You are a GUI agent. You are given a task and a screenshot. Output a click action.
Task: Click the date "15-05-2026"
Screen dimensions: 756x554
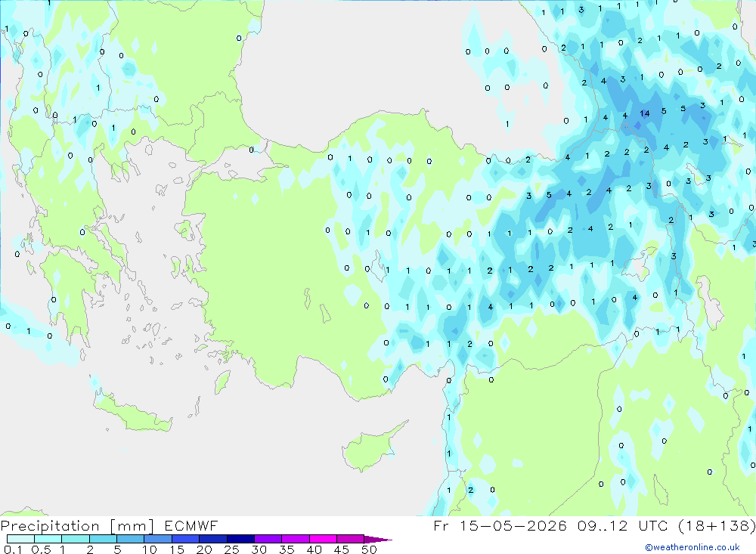tap(513, 525)
